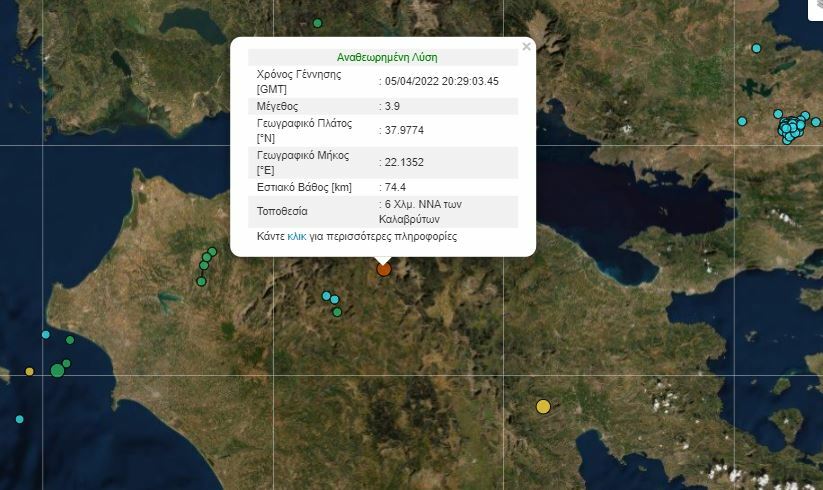Close the earthquake info popup

(x=527, y=46)
